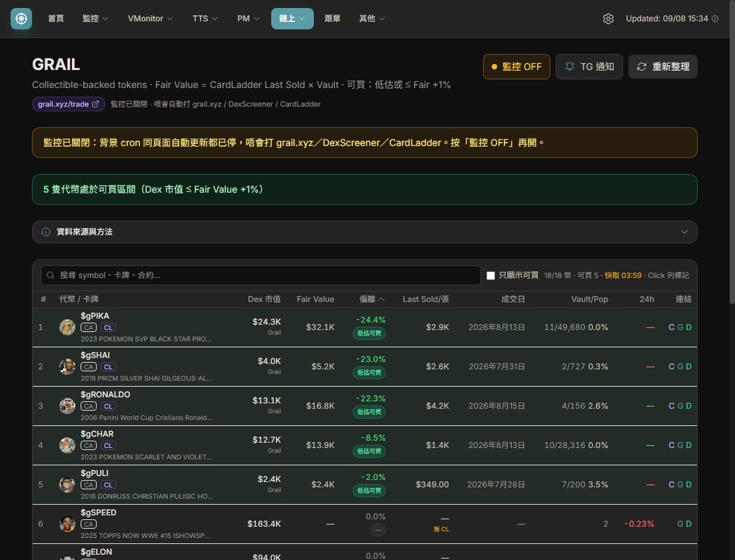
Task: Click CA badge for $gPULI
Action: point(89,485)
